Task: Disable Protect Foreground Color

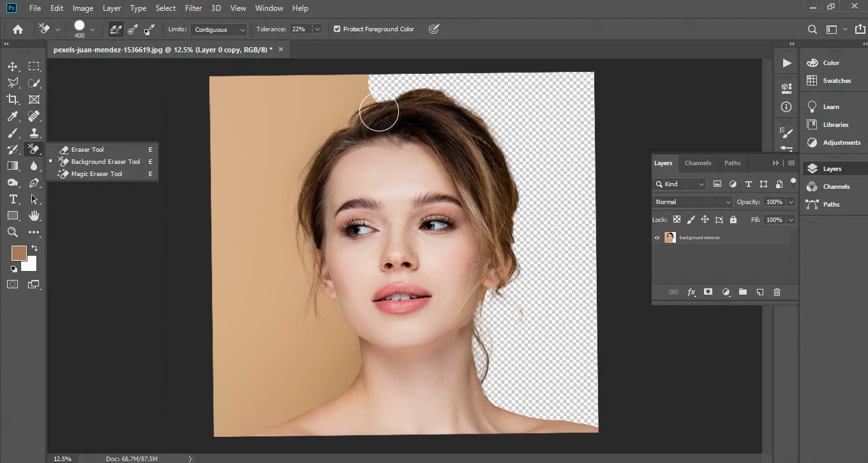Action: pos(337,29)
